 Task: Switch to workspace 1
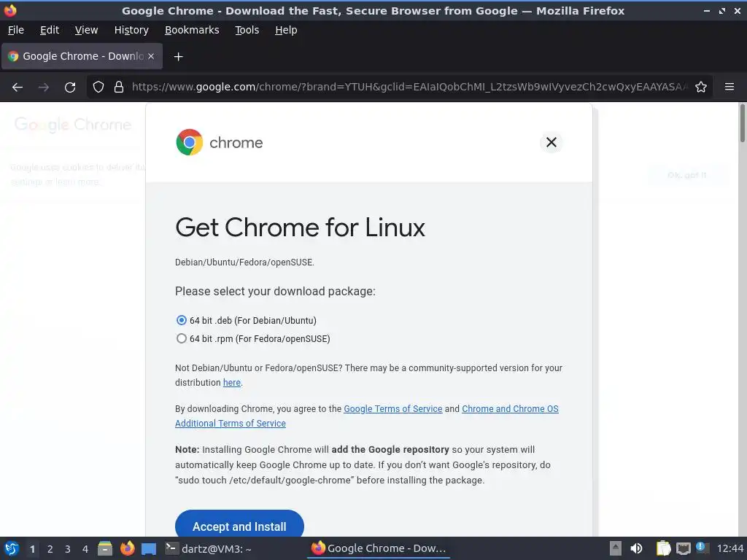32,549
